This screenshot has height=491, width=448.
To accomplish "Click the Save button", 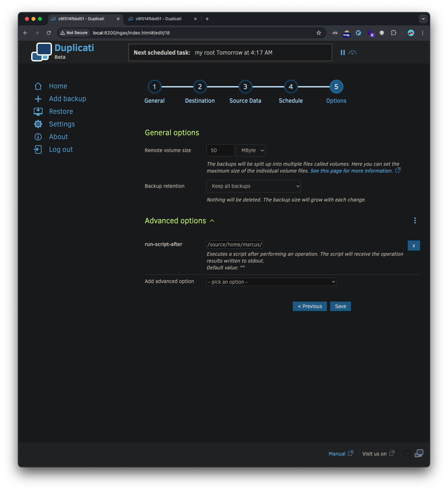I will point(340,306).
